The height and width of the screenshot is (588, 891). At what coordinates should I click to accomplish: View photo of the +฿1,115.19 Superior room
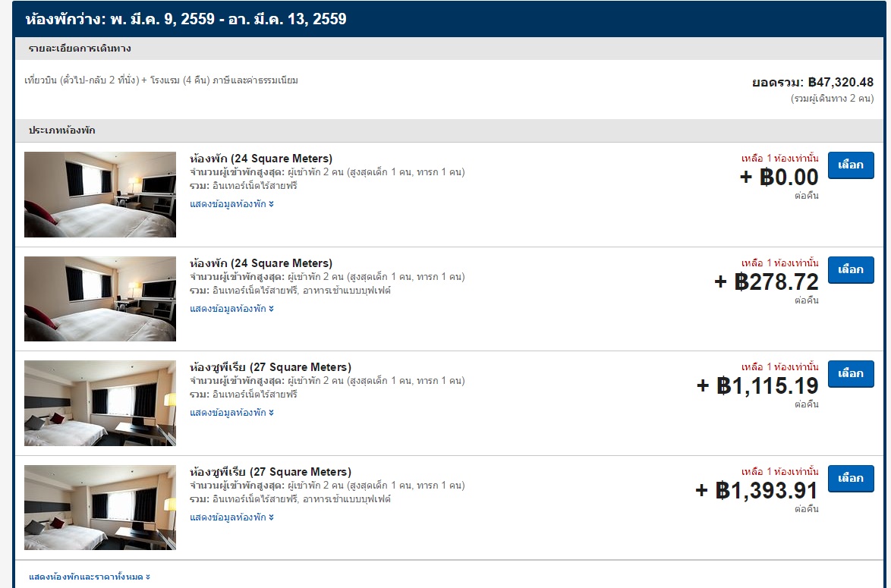pos(100,403)
